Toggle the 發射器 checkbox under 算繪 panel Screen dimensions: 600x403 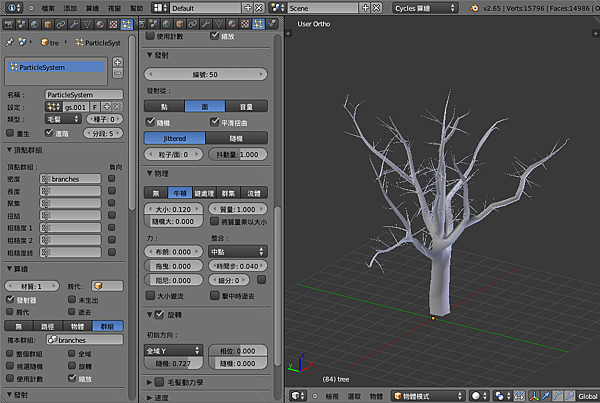click(x=10, y=299)
